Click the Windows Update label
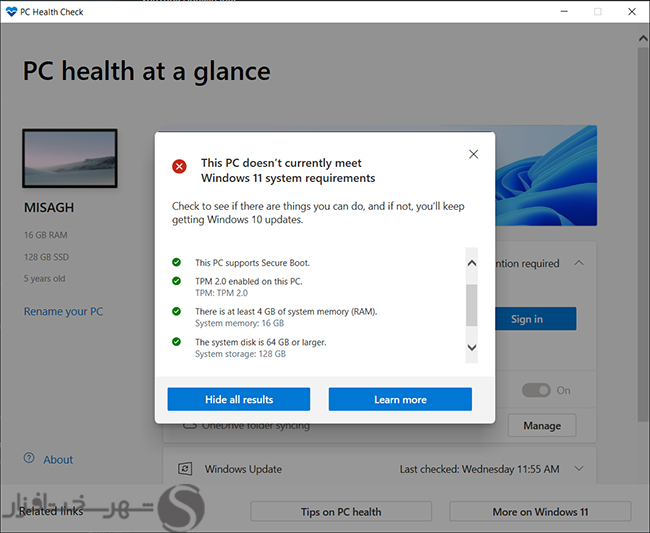This screenshot has width=650, height=533. point(243,469)
